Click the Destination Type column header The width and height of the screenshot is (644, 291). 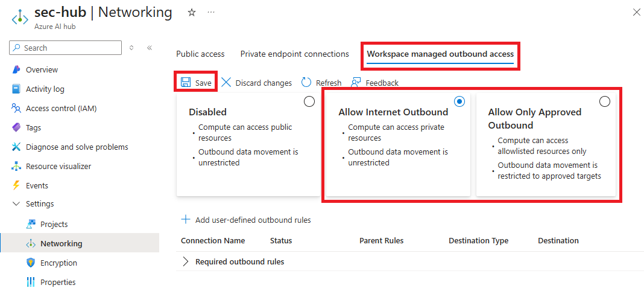479,240
